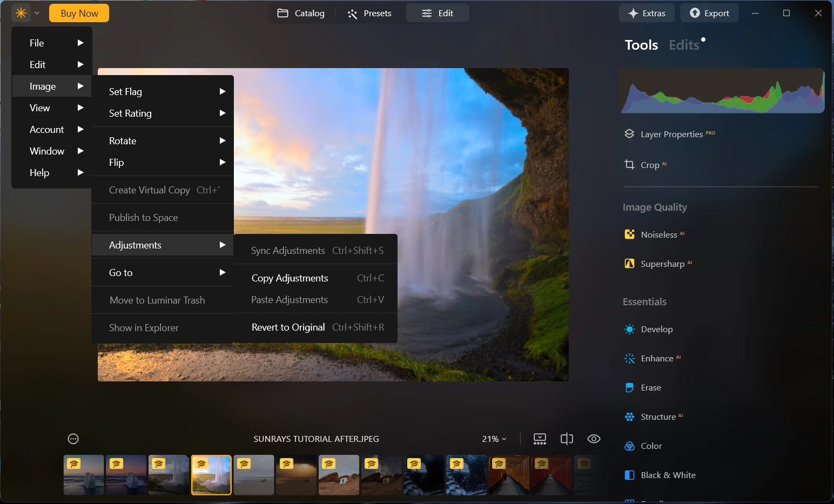
Task: Open the Noiseless AI tool icon
Action: 629,234
